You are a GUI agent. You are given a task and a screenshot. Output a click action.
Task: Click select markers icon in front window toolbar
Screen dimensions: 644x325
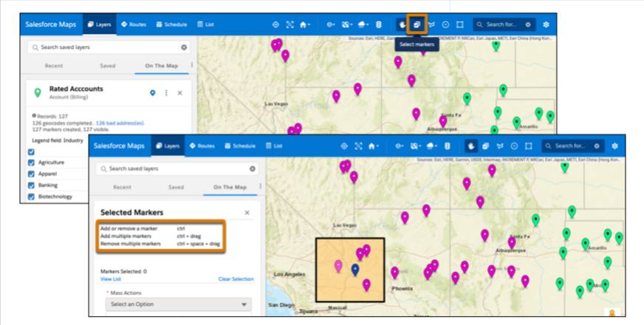point(485,146)
